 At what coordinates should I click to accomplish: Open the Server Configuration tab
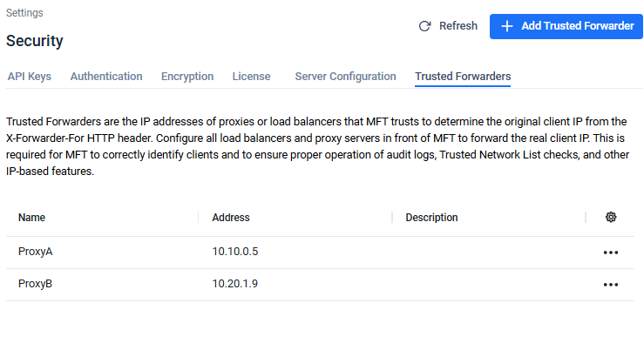[345, 77]
